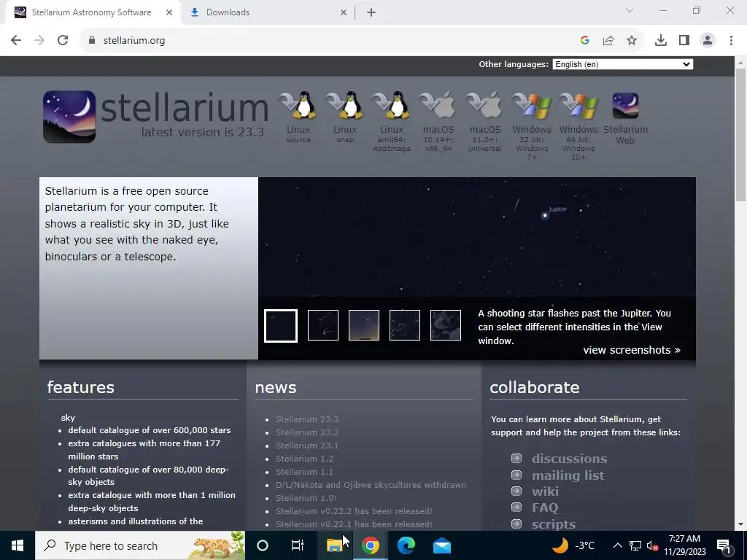Show hidden system tray icons
This screenshot has height=560, width=747.
pos(617,545)
